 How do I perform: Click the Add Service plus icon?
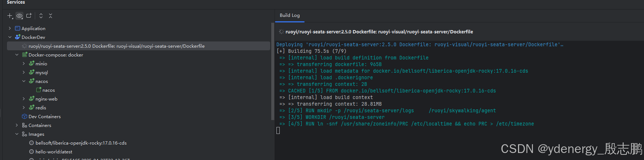tap(10, 16)
